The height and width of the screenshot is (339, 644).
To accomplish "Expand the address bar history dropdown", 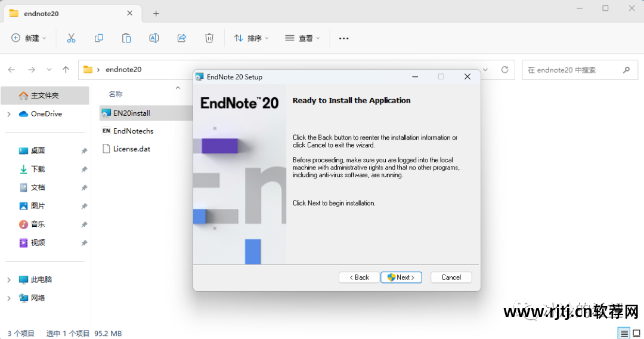I will pyautogui.click(x=485, y=70).
